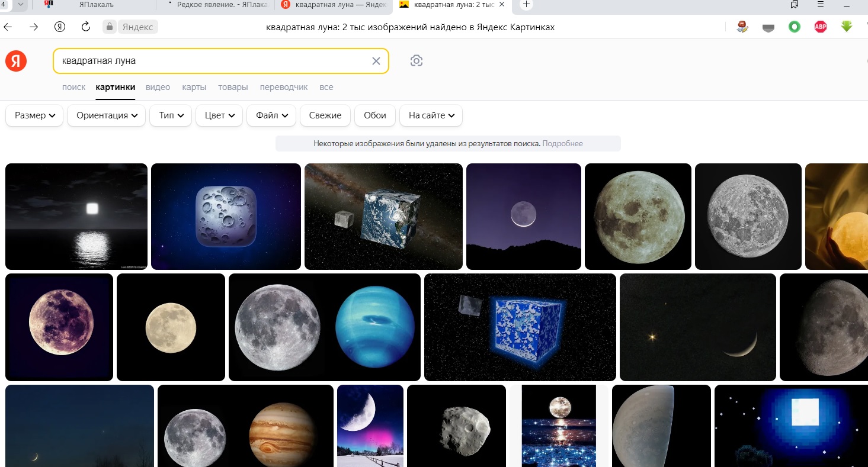868x467 pixels.
Task: Click the search field containing квадратная луна
Action: (x=220, y=61)
